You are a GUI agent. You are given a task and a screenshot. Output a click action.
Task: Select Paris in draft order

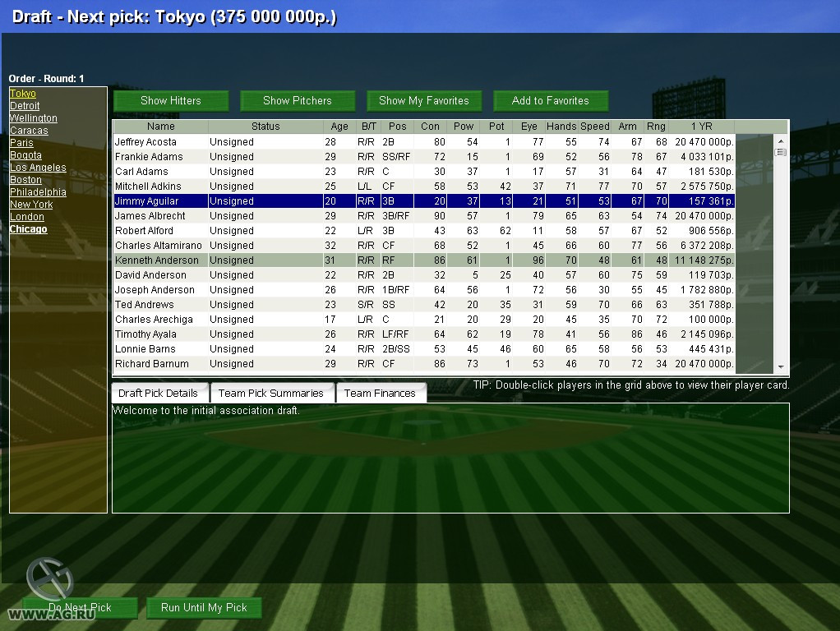tap(21, 143)
